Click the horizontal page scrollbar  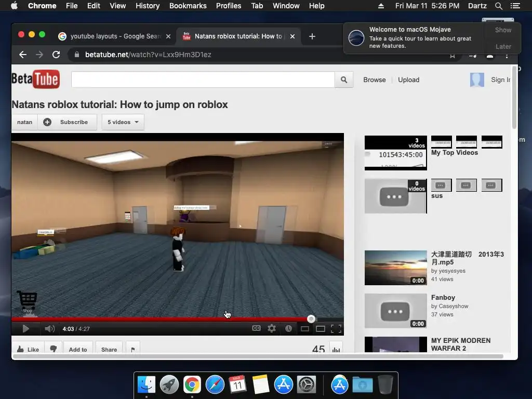(x=258, y=356)
